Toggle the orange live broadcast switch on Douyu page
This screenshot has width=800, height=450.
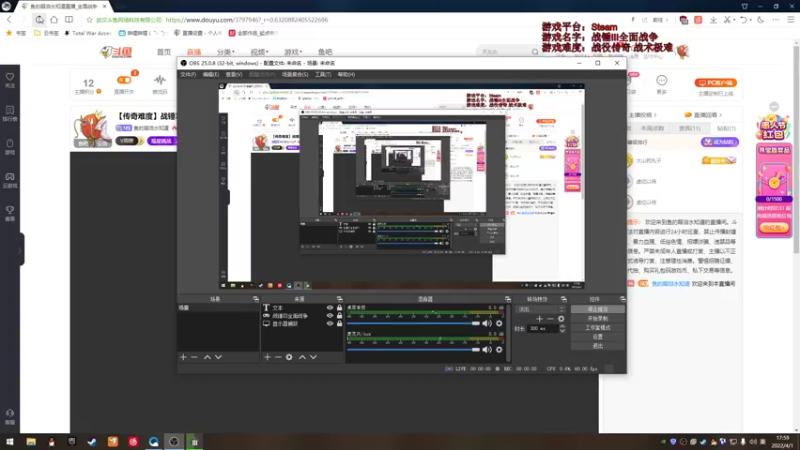(x=124, y=80)
